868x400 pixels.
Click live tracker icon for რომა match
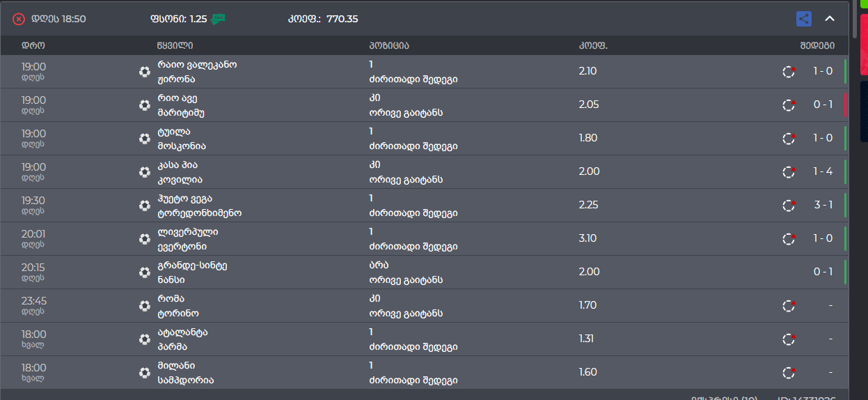[789, 305]
